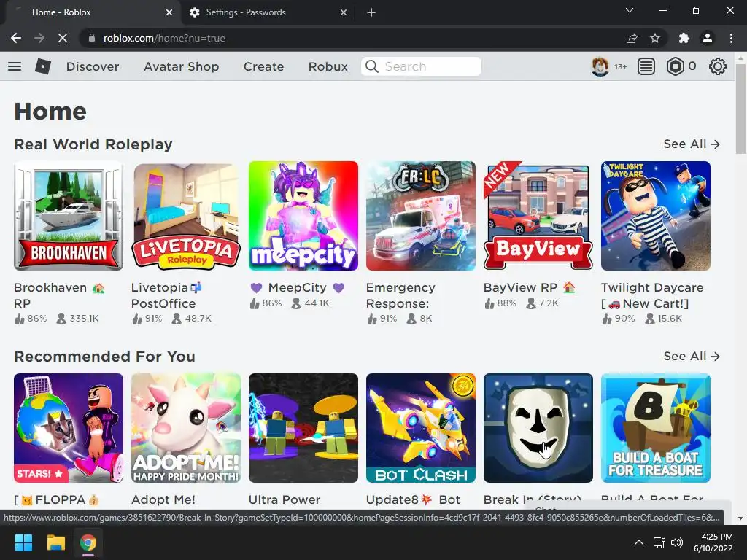Click the Brookhaven RP title text
This screenshot has height=560, width=747.
pyautogui.click(x=59, y=295)
